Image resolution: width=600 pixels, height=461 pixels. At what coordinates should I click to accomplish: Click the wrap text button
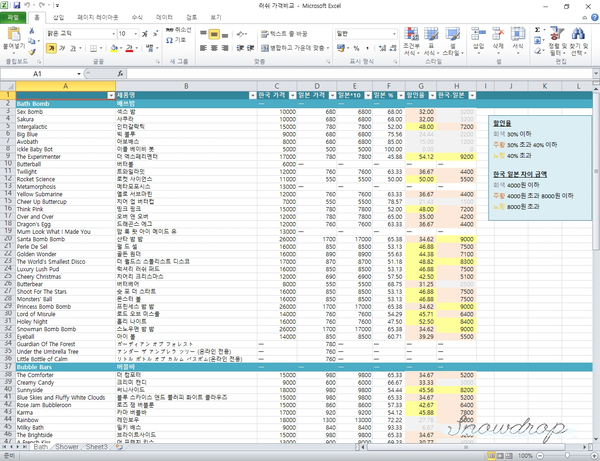284,34
